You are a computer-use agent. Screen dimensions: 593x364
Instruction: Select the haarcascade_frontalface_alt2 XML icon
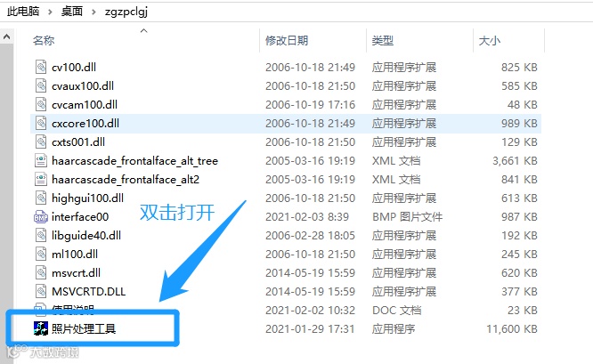point(41,179)
